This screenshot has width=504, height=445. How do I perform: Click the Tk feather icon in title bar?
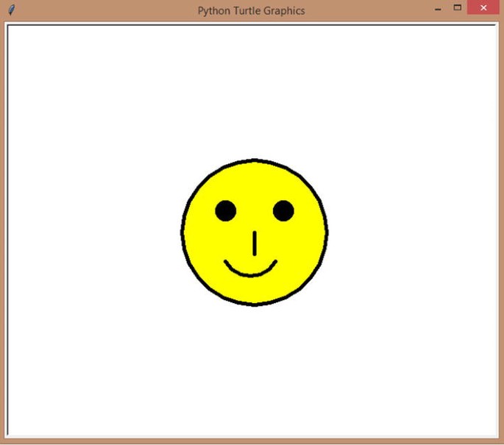11,10
